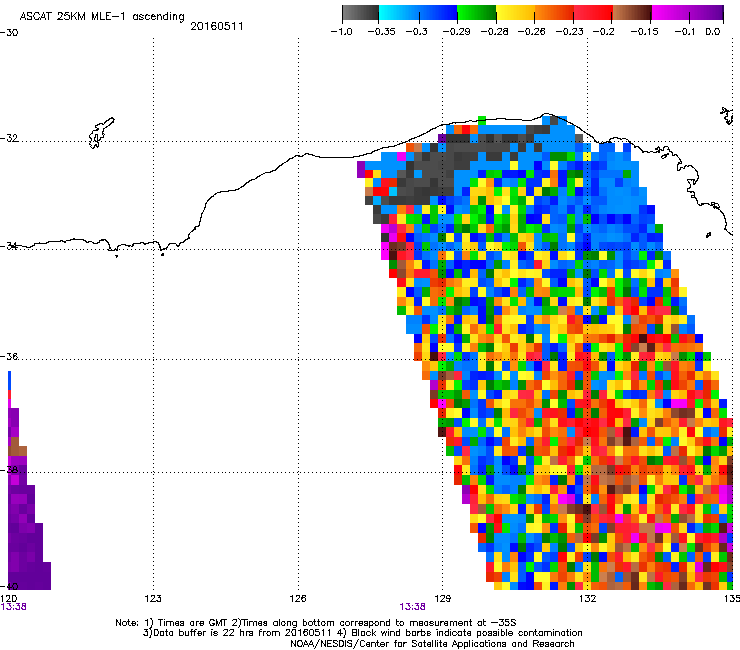Click the magenta-to-purple segment of the color bar
The image size is (740, 650).
coord(688,12)
